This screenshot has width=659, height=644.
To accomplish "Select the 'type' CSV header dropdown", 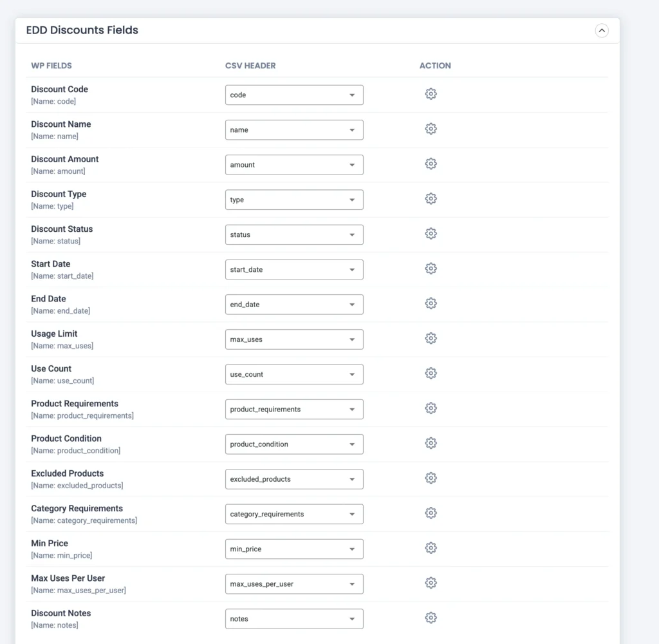I will tap(294, 200).
